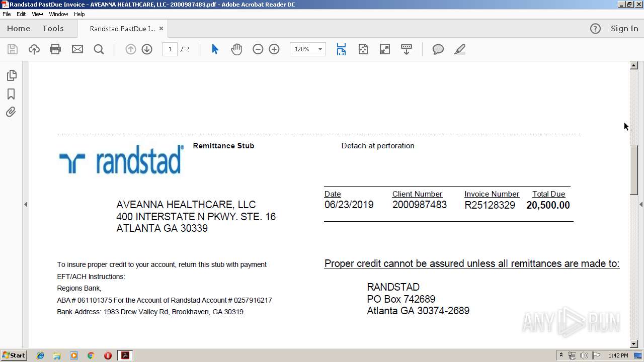The image size is (644, 362).
Task: Print the document using the printer icon
Action: (x=55, y=49)
